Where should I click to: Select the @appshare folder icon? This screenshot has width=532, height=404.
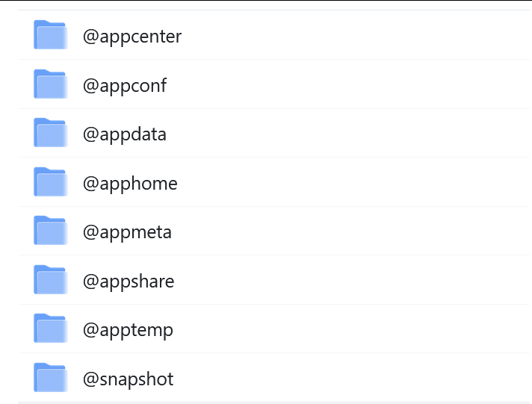click(x=50, y=279)
